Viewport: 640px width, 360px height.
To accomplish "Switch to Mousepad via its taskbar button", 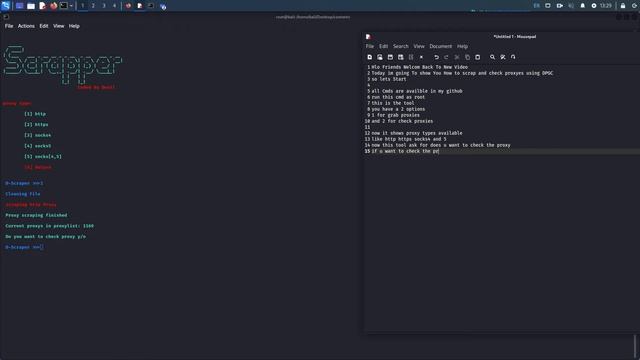I will (140, 6).
